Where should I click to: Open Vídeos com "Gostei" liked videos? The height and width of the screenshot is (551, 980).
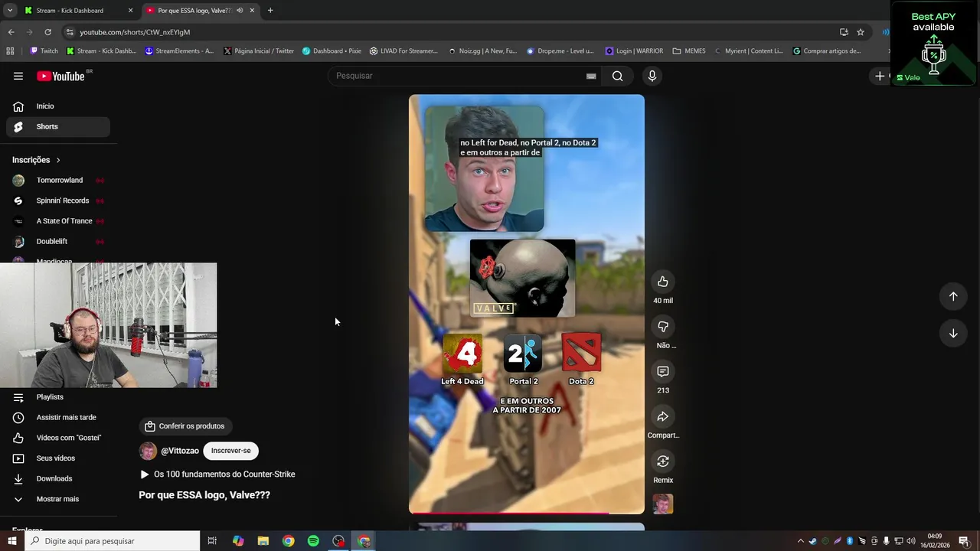pos(58,438)
